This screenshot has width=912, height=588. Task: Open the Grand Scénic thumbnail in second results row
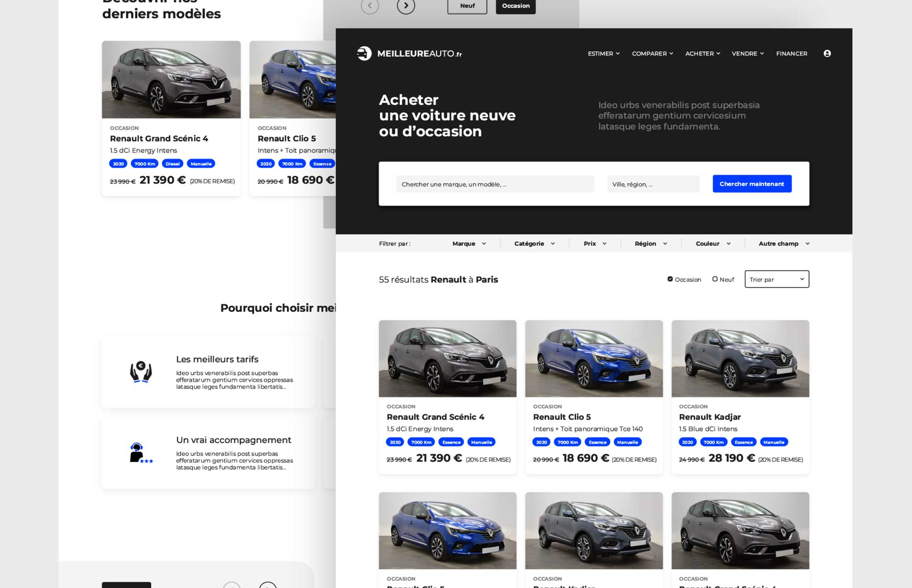(x=740, y=531)
